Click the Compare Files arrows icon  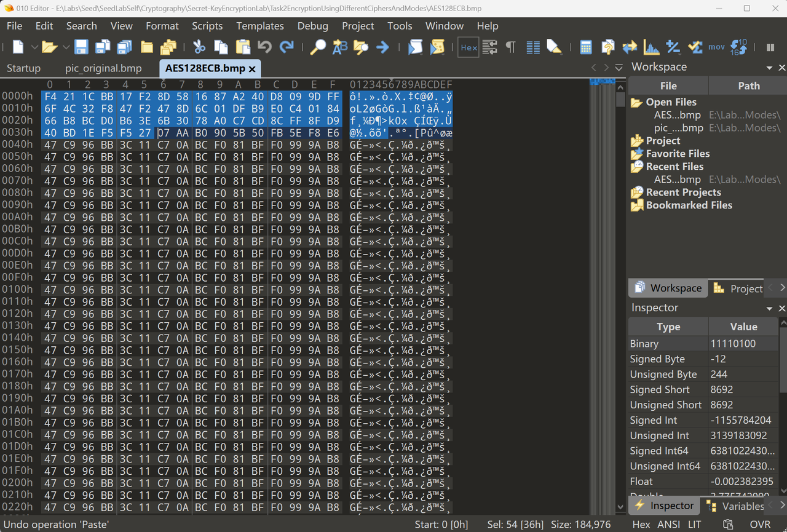point(630,47)
